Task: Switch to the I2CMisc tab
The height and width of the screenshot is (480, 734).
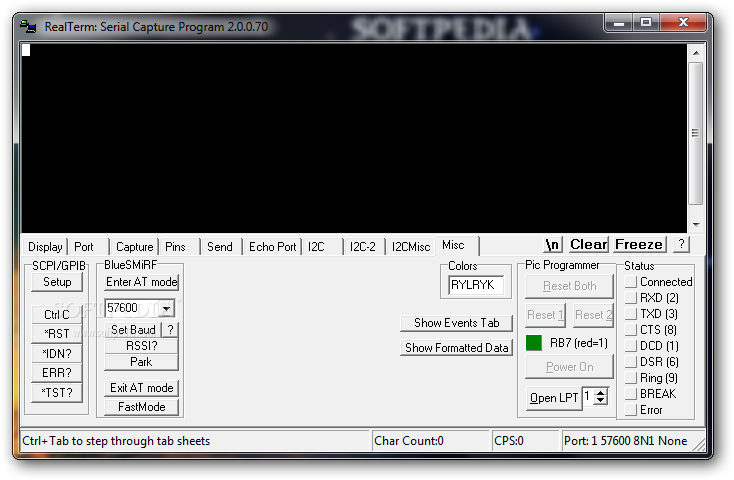Action: (x=411, y=247)
